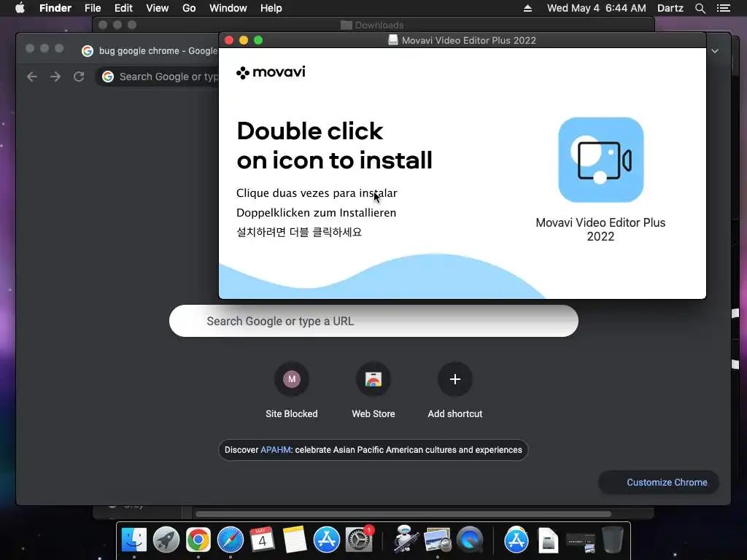Open Safari from the Dock
This screenshot has width=747, height=560.
(x=231, y=540)
